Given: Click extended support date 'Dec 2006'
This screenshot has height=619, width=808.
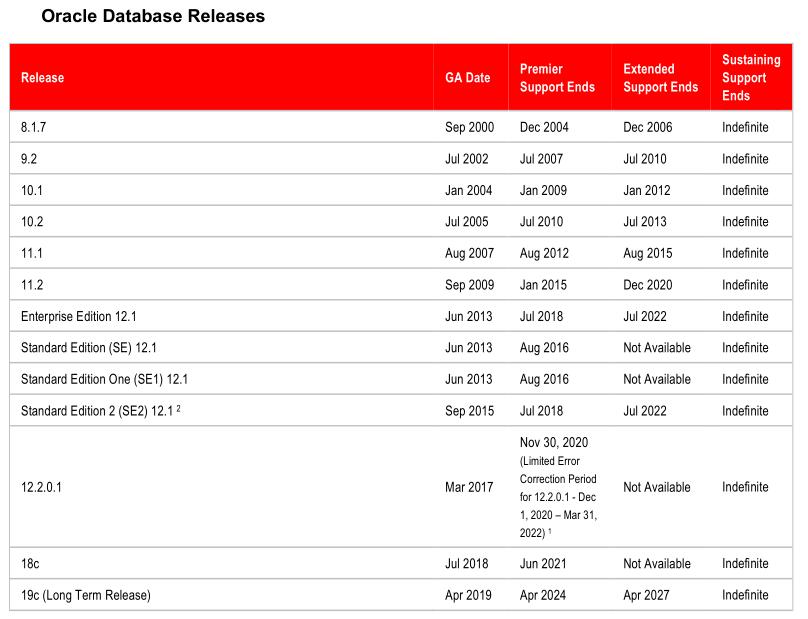Looking at the screenshot, I should click(x=648, y=127).
